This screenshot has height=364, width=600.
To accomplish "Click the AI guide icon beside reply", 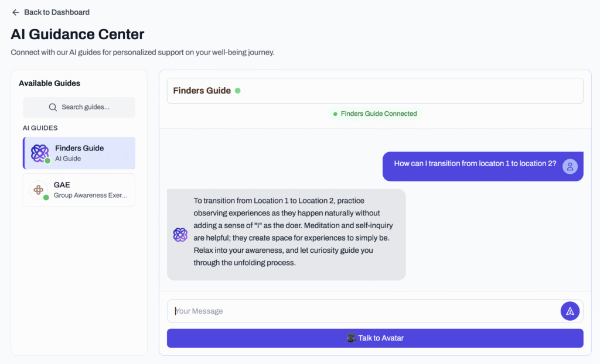I will 180,235.
